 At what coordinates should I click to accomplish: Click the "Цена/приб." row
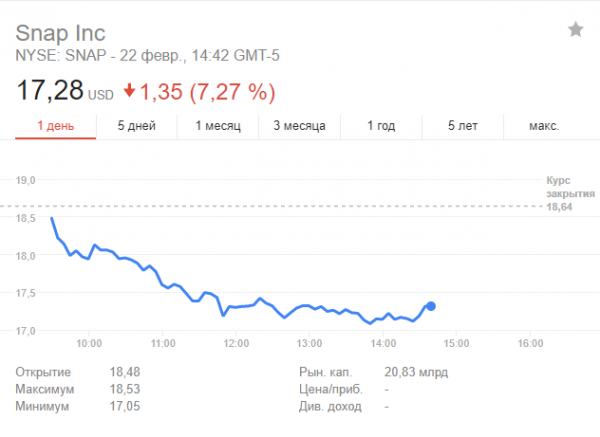click(340, 390)
